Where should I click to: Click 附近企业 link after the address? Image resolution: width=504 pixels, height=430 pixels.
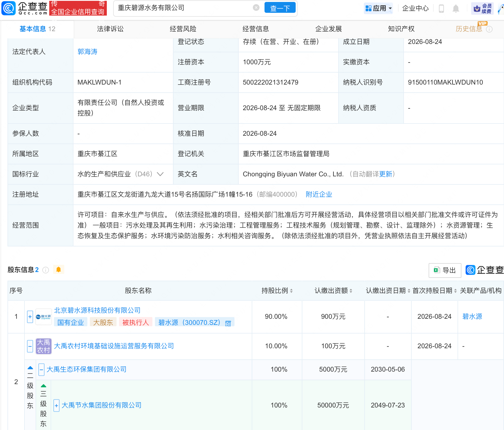pos(319,194)
